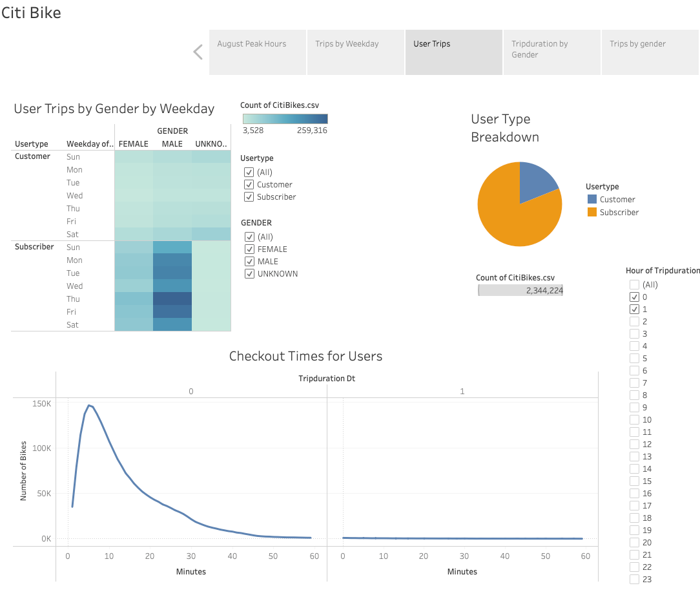Image resolution: width=700 pixels, height=599 pixels.
Task: Toggle GENDER (All) checkbox
Action: point(249,236)
